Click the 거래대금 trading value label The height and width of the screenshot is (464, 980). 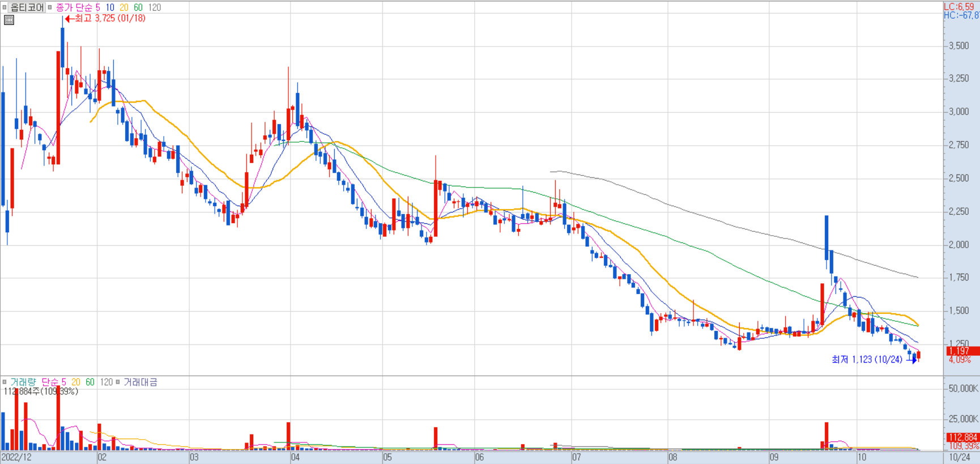point(140,382)
